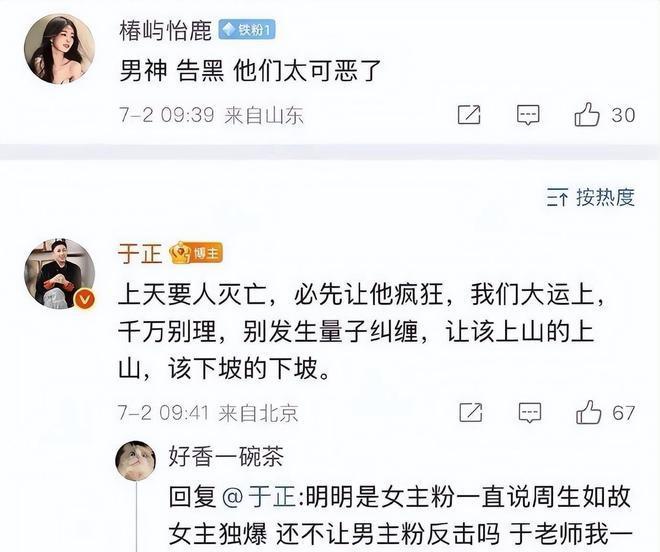Repost 于正's comment using share icon

point(471,412)
